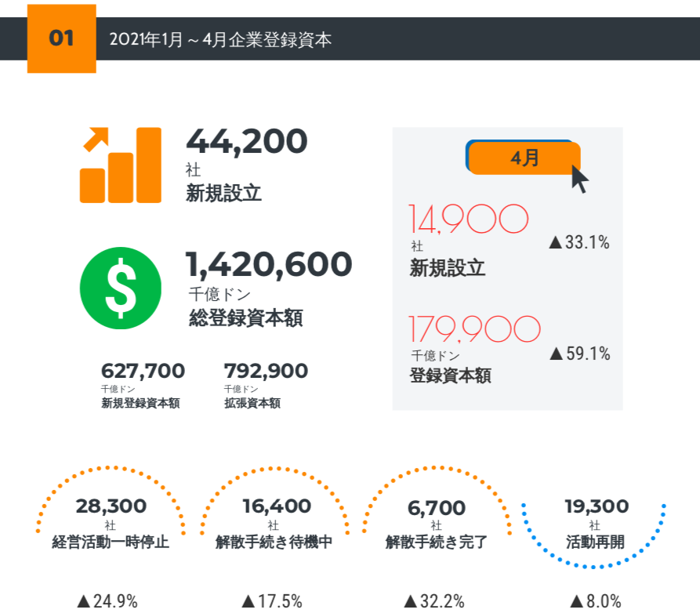Screen dimensions: 700x613
Task: Click the orange bar chart growth icon
Action: point(120,165)
